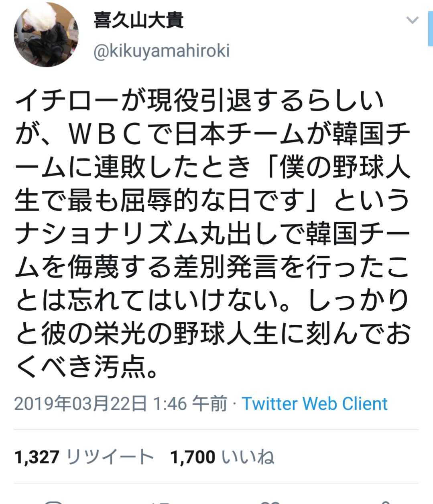This screenshot has width=433, height=504.
Task: Click the tweet's last line くべき汚点。
Action: pyautogui.click(x=87, y=366)
